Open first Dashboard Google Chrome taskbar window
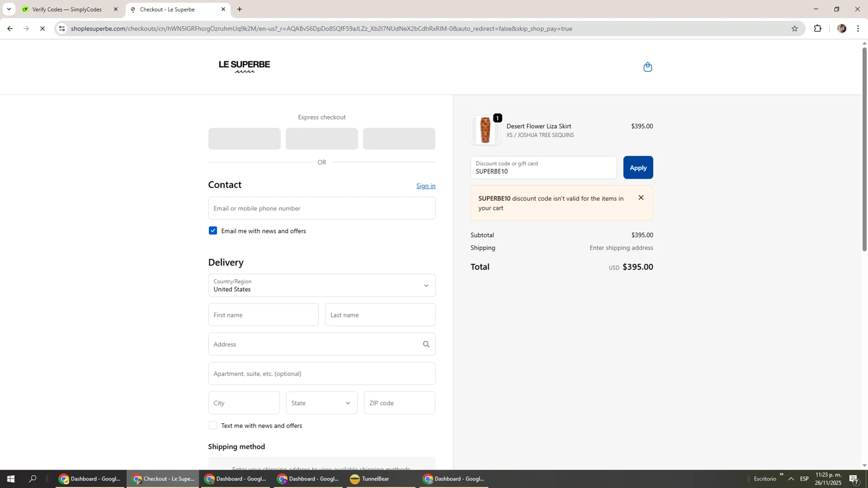Viewport: 868px width, 488px height. point(90,479)
